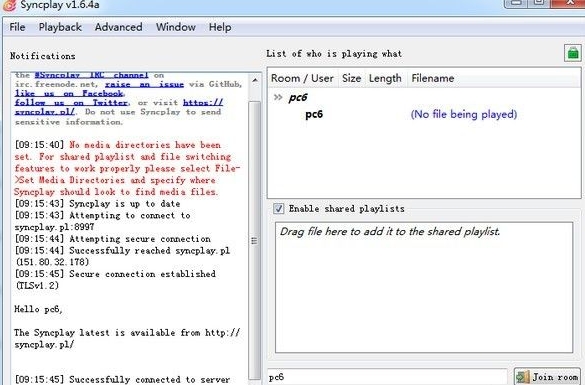
Task: Toggle Enable shared playlists checkbox
Action: (278, 208)
